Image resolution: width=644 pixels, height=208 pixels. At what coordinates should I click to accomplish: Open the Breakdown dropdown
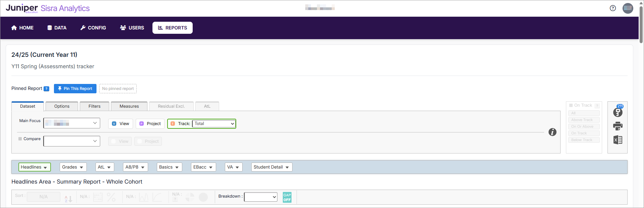[260, 197]
